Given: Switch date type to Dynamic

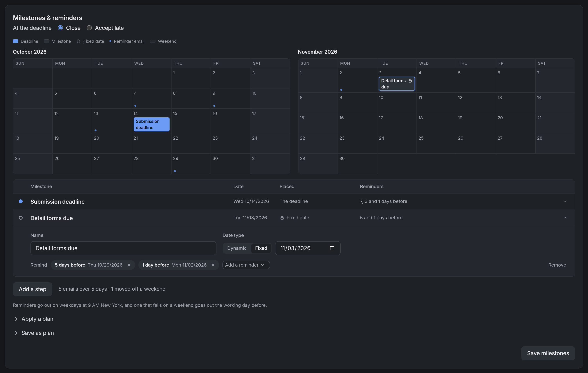Looking at the screenshot, I should point(237,248).
